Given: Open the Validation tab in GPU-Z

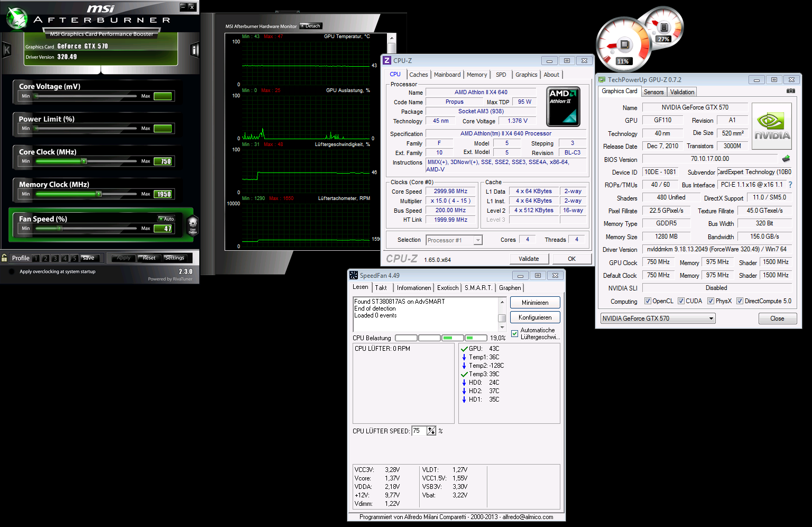Looking at the screenshot, I should tap(682, 92).
